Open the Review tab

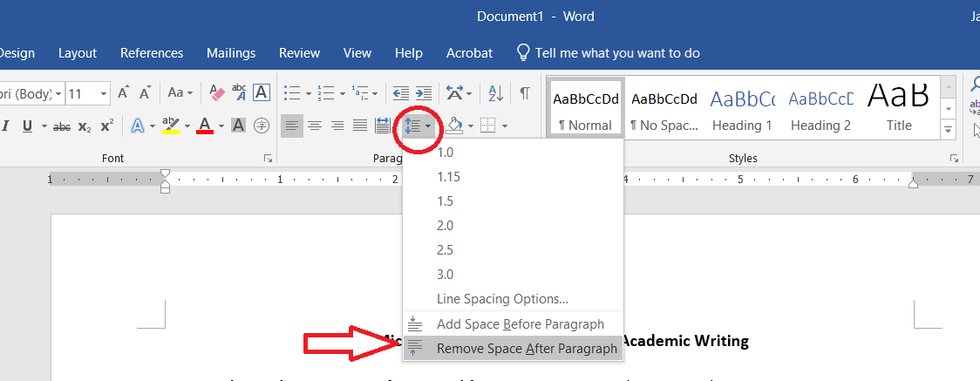(299, 53)
